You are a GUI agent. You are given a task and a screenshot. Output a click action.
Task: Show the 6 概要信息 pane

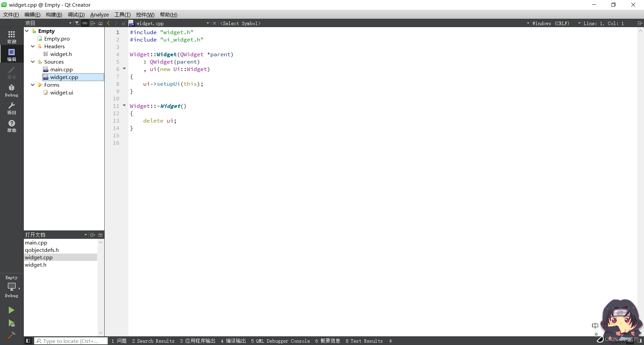(x=328, y=341)
